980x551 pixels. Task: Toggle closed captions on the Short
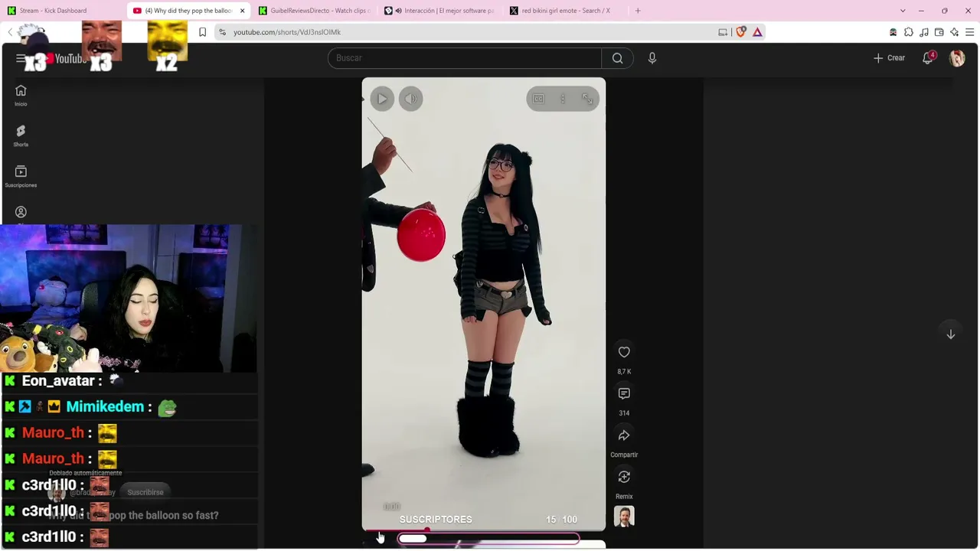pos(539,99)
